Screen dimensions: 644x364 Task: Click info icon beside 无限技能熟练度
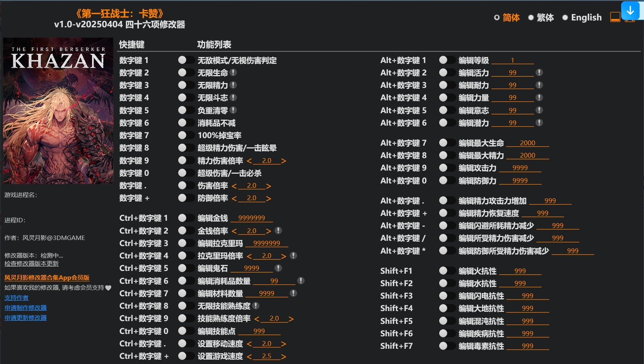[256, 306]
